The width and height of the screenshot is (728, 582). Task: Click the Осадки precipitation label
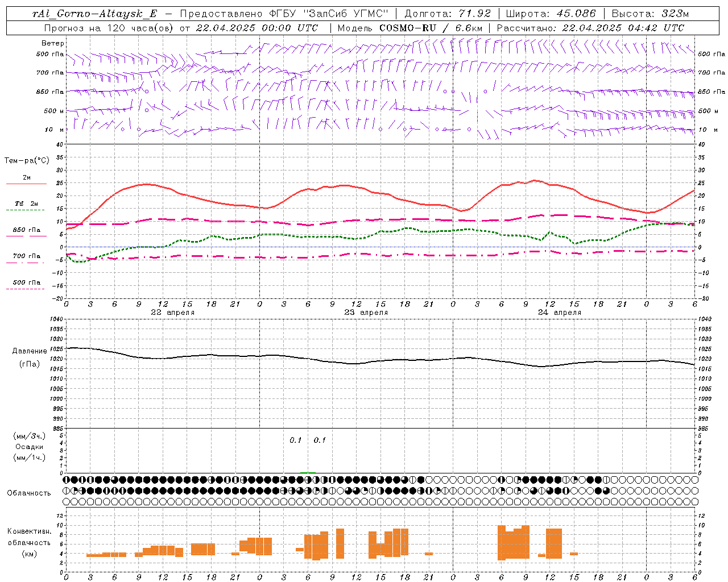tap(30, 447)
